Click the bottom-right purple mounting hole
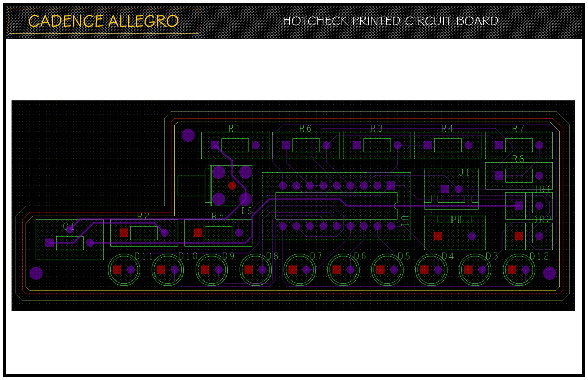 click(549, 273)
